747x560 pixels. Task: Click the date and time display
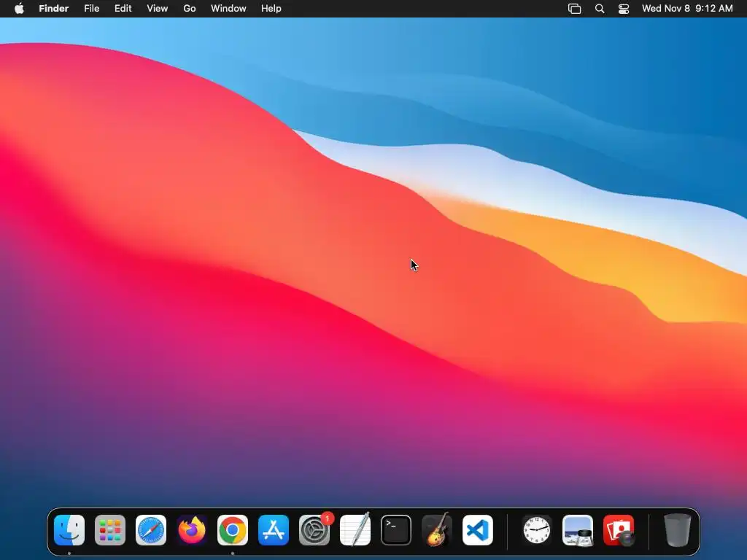pos(687,9)
